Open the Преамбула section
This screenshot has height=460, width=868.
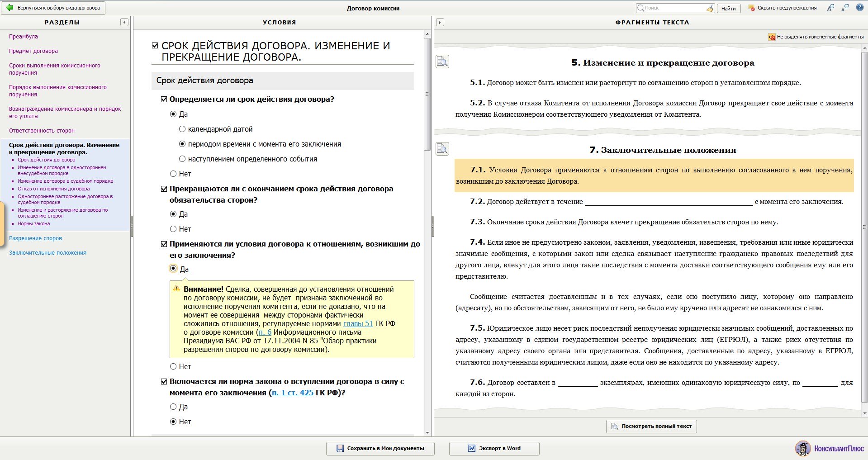[x=24, y=37]
